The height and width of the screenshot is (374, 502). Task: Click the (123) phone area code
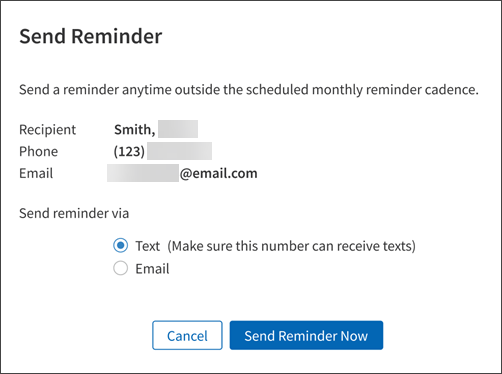129,152
